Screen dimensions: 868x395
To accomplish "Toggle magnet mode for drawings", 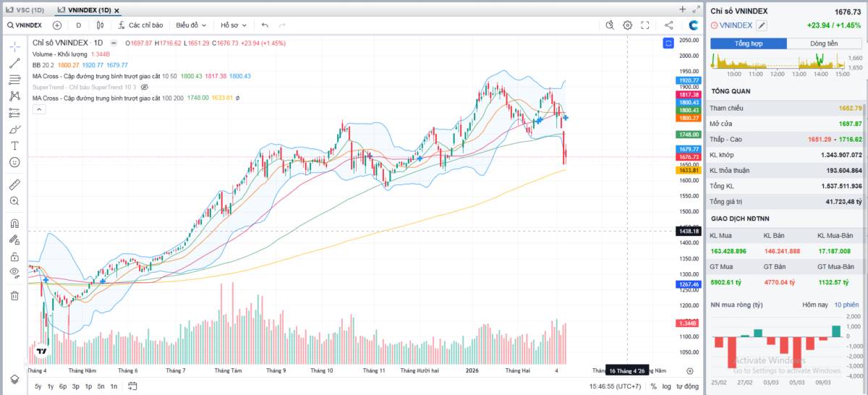I will 14,223.
